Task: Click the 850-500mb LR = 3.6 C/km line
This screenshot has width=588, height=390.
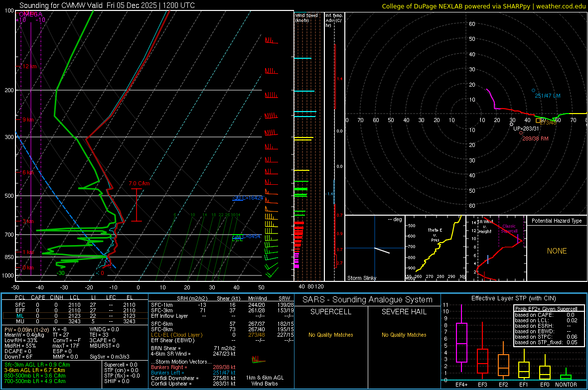Action: tap(35, 376)
